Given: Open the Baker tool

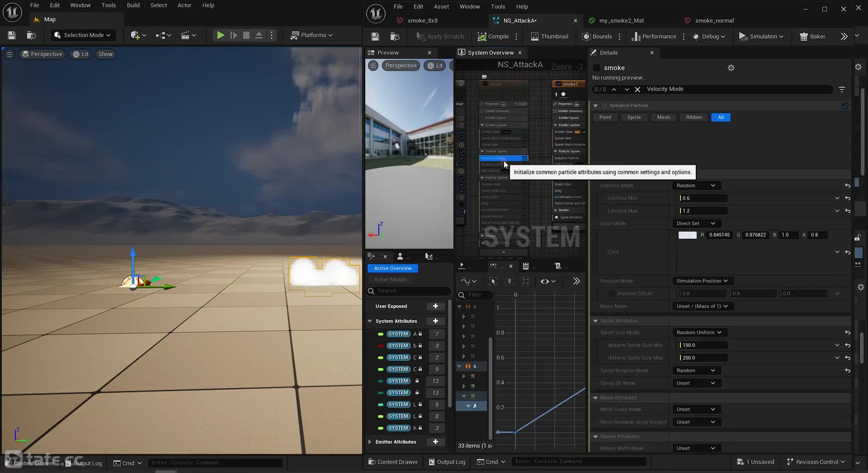Looking at the screenshot, I should point(812,36).
